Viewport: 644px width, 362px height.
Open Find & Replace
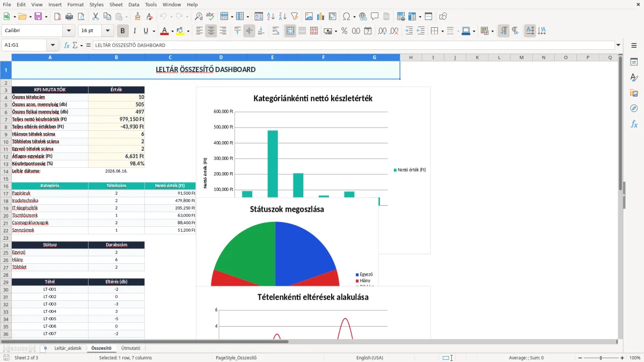199,17
